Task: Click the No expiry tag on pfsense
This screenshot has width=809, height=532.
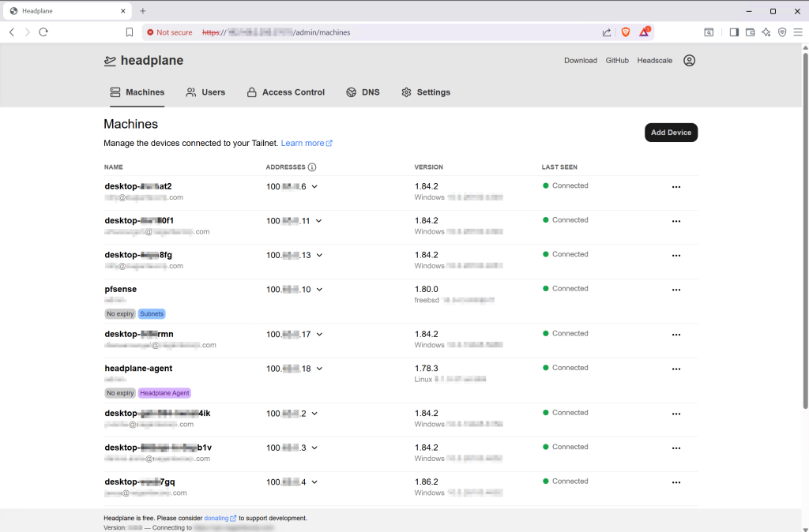Action: [x=120, y=314]
